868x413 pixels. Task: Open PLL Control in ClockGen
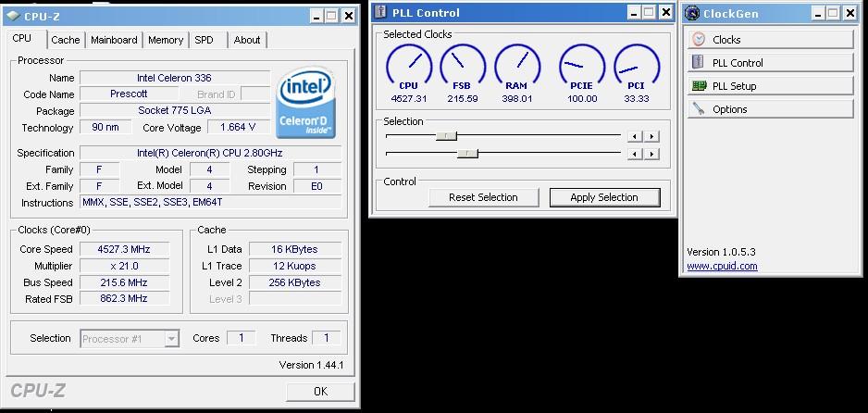coord(770,63)
